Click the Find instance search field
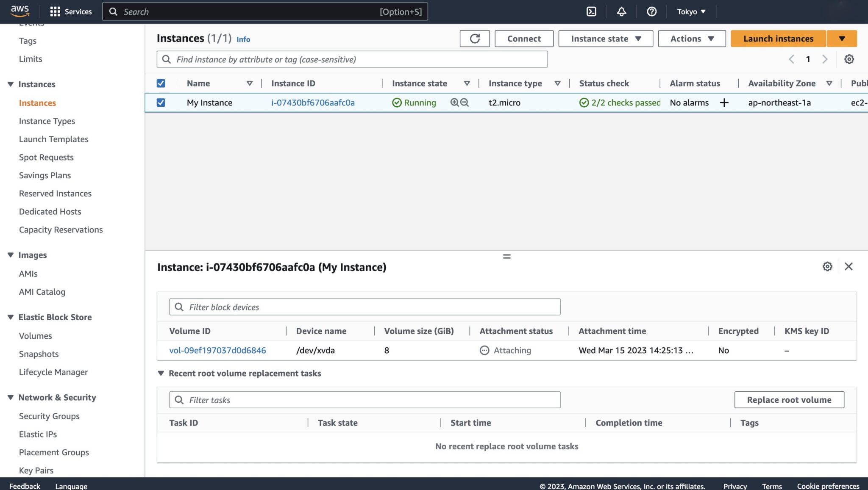This screenshot has height=490, width=868. point(352,59)
